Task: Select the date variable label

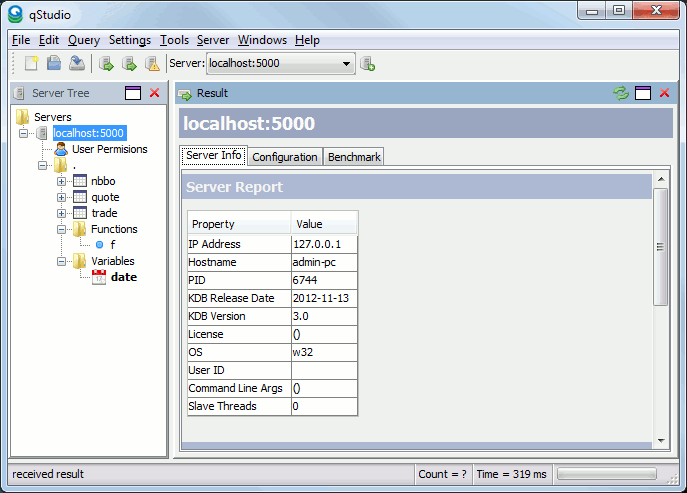Action: (x=124, y=277)
